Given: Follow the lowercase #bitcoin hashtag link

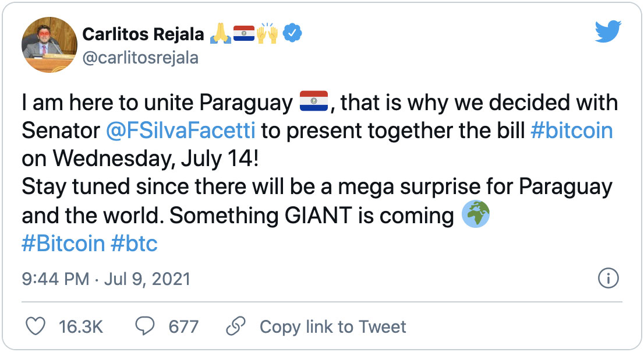Looking at the screenshot, I should click(572, 131).
